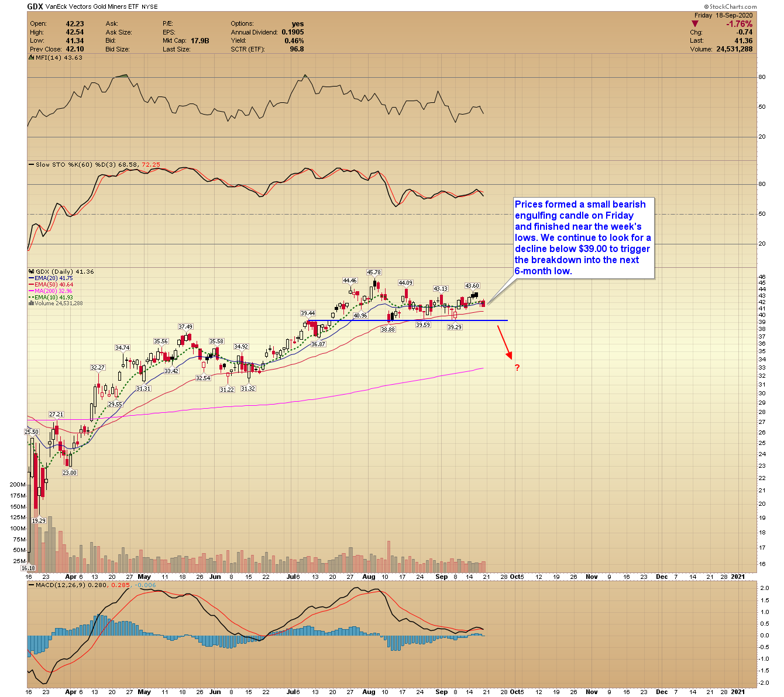
Task: Click the Prev Close value 42.10
Action: (x=75, y=50)
